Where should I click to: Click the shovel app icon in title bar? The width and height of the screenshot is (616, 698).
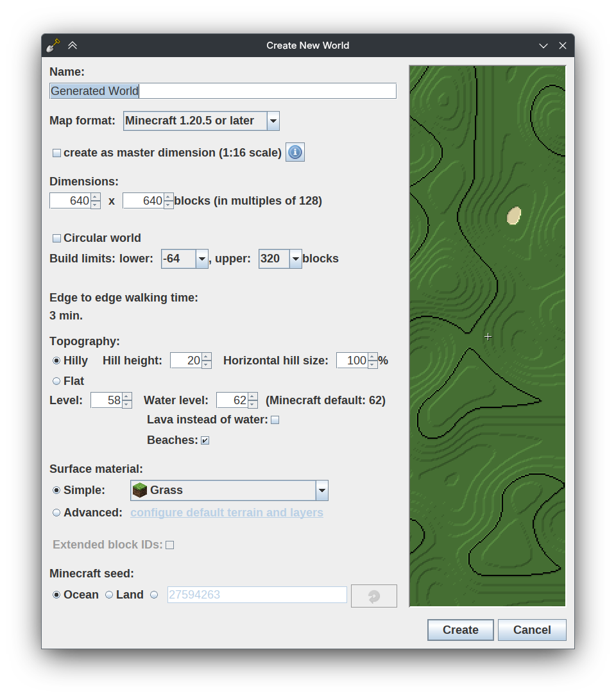coord(53,46)
